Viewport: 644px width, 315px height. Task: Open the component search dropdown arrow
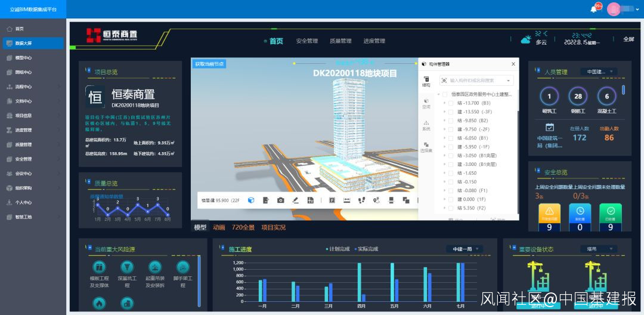[x=509, y=81]
